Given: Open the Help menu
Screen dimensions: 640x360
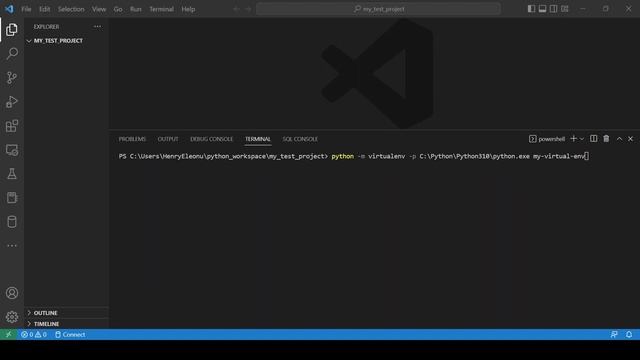Looking at the screenshot, I should [x=188, y=9].
